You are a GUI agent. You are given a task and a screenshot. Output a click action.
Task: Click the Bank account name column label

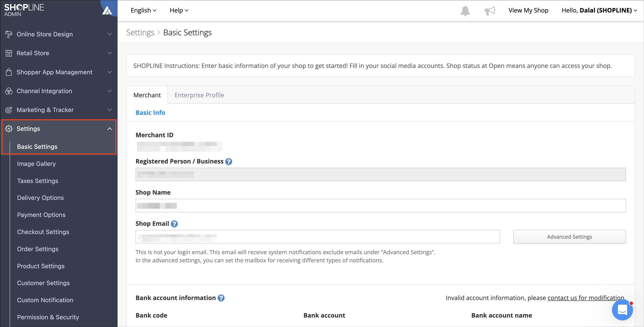(501, 316)
